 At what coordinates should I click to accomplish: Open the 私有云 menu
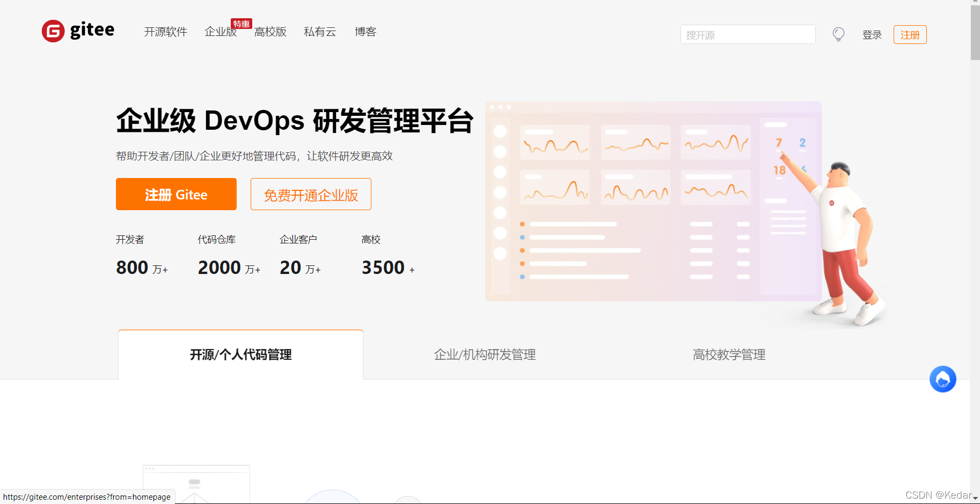(x=320, y=32)
